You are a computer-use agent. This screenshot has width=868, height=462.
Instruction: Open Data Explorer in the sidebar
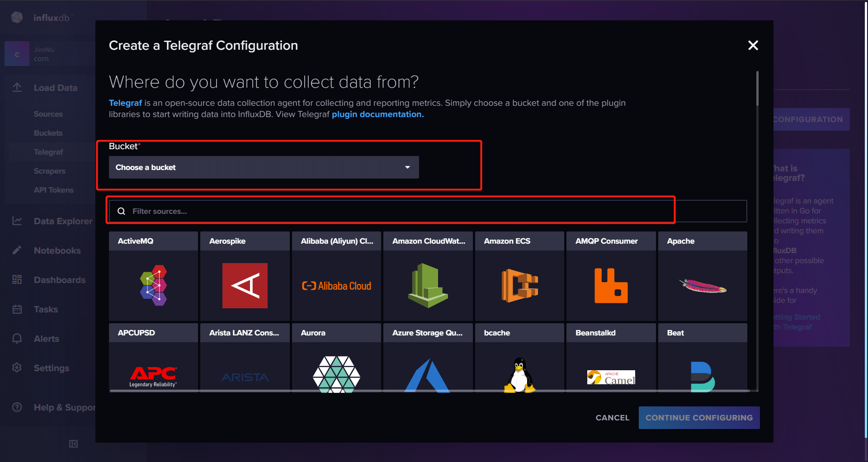[63, 221]
